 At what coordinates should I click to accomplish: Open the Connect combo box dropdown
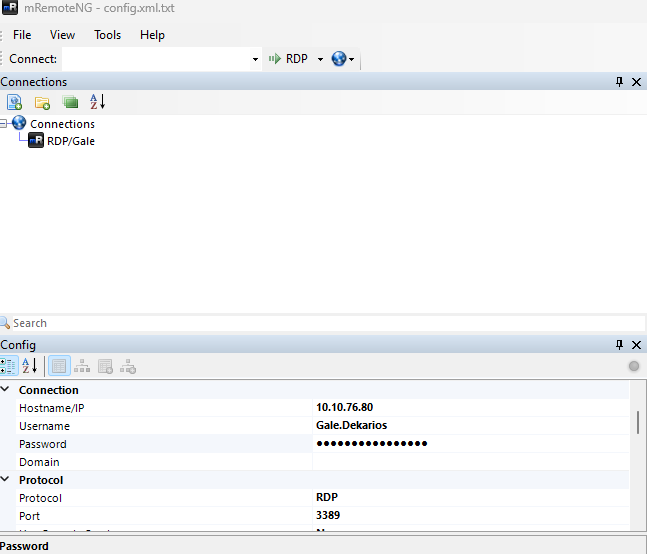click(255, 60)
